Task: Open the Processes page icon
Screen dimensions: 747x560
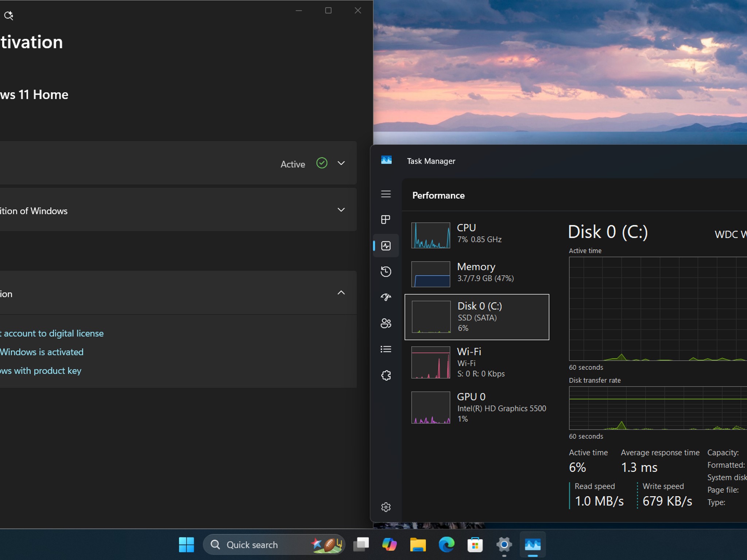Action: (386, 219)
